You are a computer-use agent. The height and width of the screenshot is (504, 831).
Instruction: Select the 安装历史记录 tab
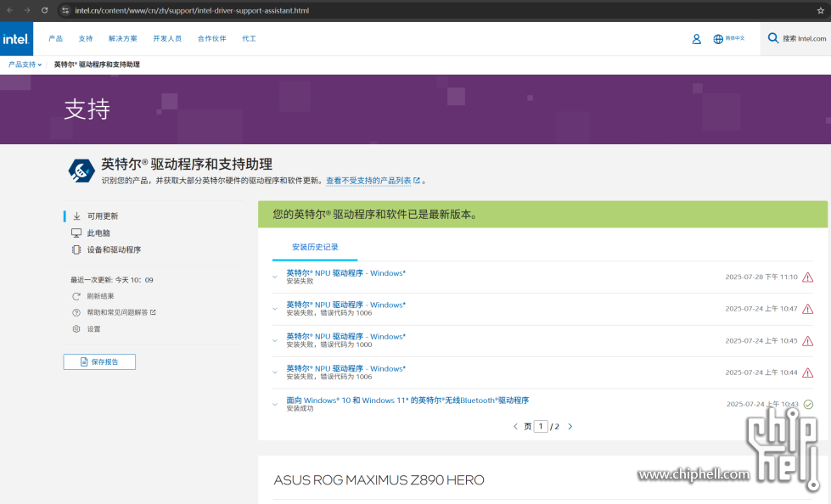coord(315,247)
